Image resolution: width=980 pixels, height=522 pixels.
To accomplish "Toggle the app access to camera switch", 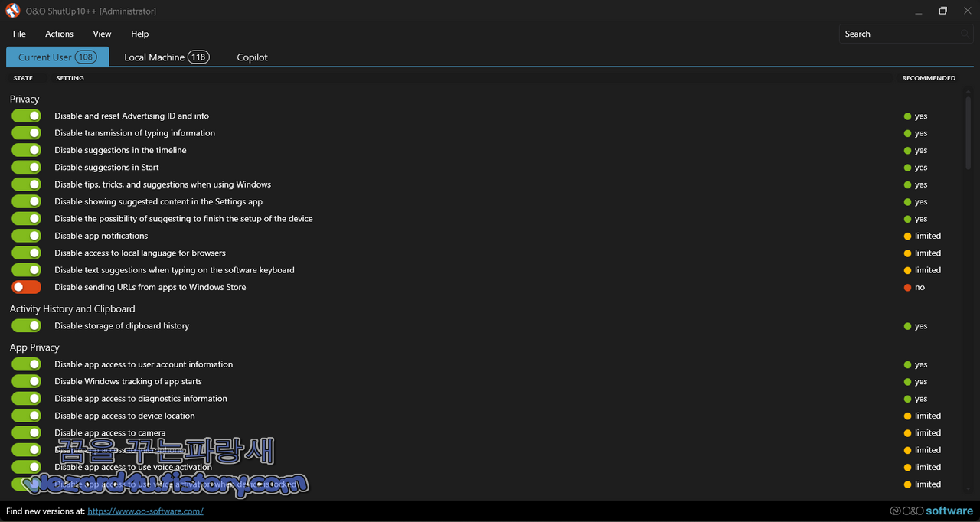I will pyautogui.click(x=26, y=432).
